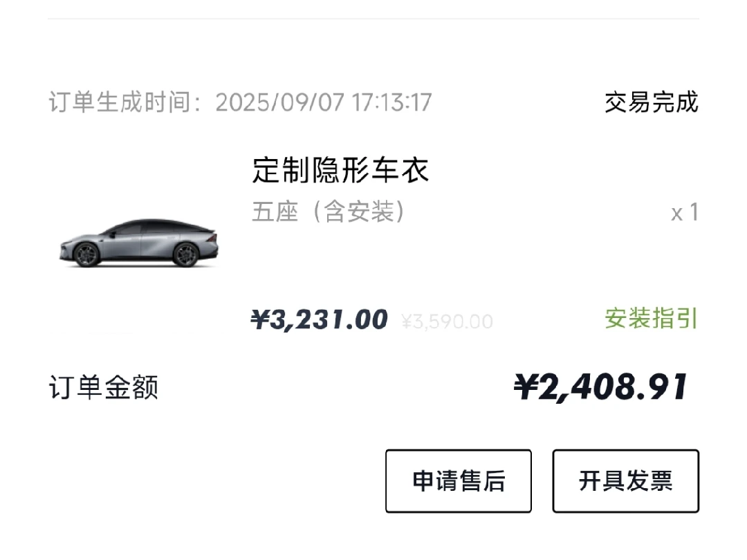Select the 五座（含安装） specification text
Image resolution: width=747 pixels, height=560 pixels.
328,212
